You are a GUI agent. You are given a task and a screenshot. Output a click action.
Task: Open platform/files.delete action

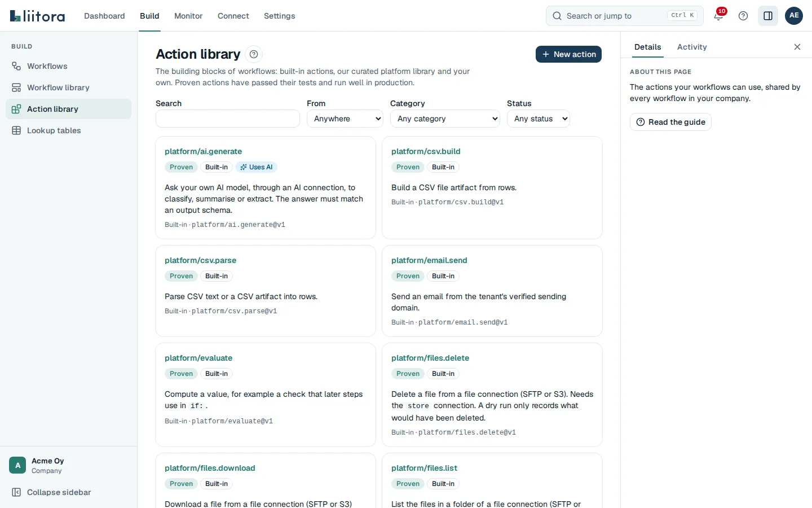tap(430, 358)
